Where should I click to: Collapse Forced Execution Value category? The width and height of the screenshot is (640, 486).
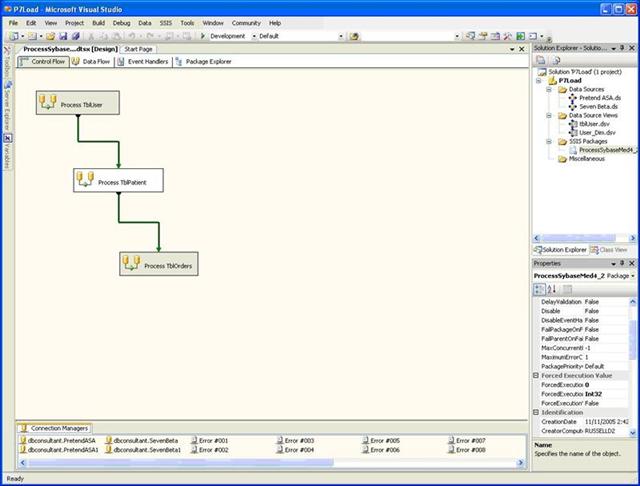(536, 375)
